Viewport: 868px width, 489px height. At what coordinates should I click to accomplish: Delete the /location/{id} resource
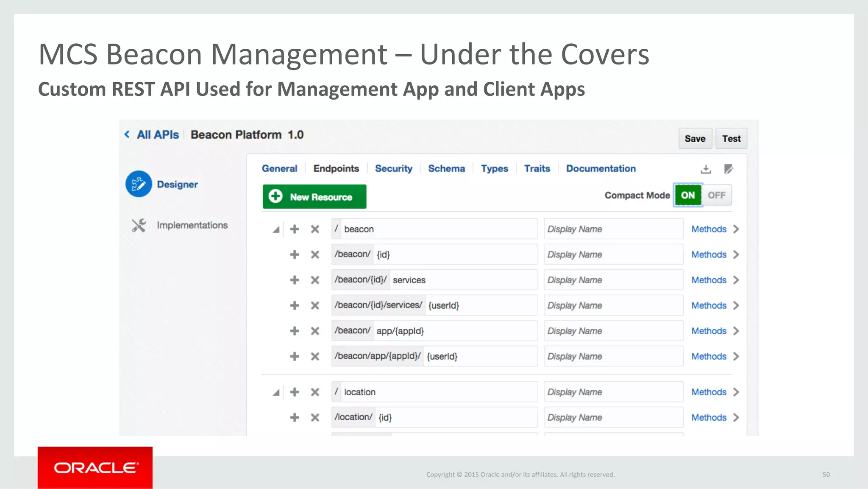pos(315,417)
